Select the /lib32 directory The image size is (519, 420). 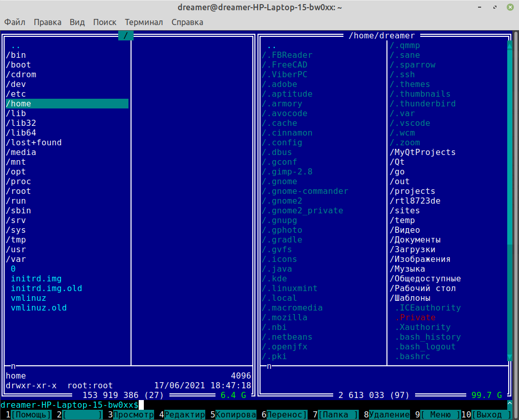coord(21,123)
